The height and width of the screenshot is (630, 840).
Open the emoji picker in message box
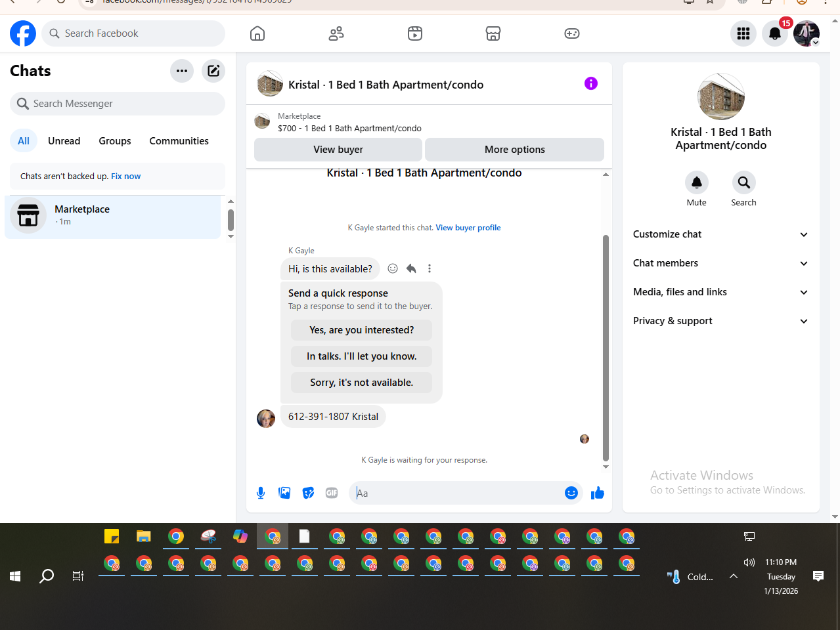[x=571, y=493]
